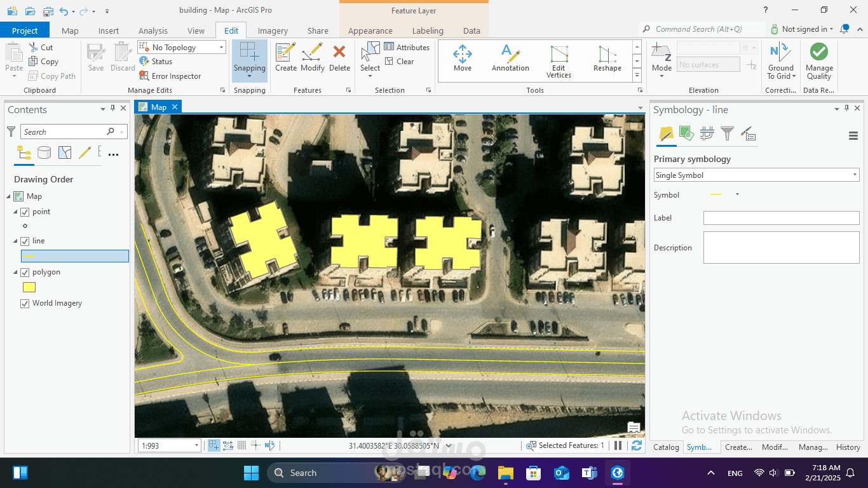Screen dimensions: 868x488
Task: Open the Attributes pane
Action: click(407, 46)
